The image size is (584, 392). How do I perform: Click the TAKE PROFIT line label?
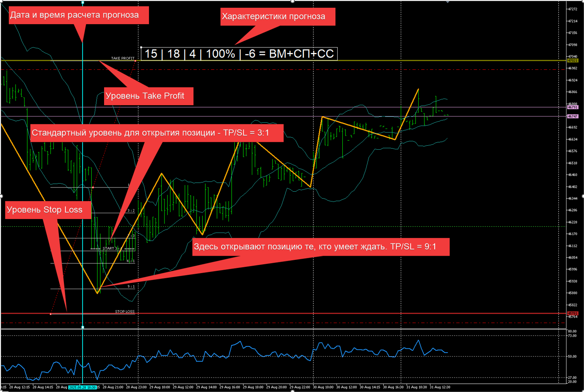122,58
